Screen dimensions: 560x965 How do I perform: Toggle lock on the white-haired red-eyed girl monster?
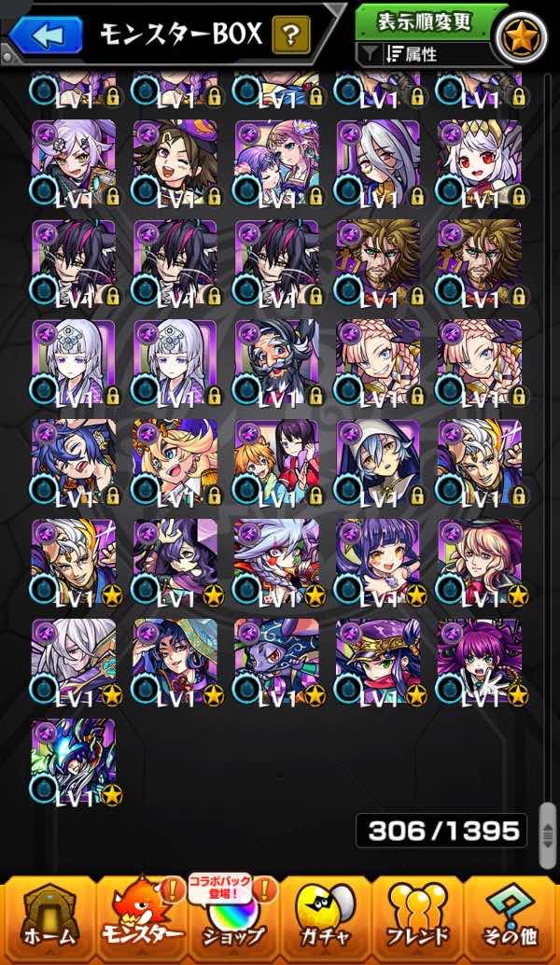point(518,196)
